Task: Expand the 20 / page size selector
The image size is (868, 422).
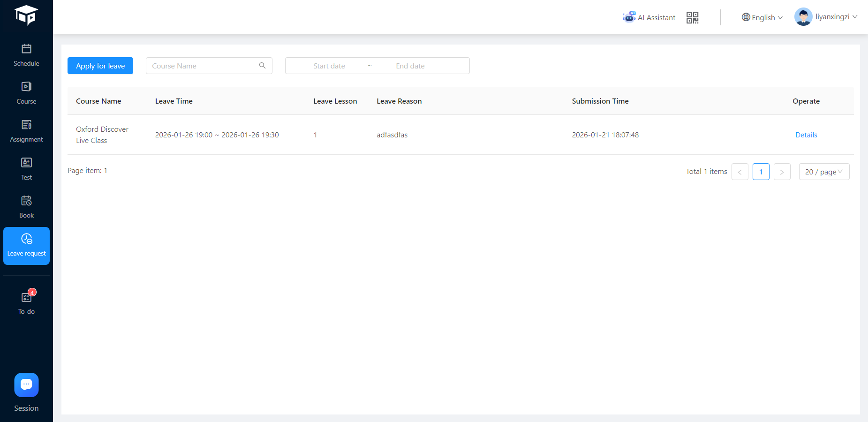Action: pyautogui.click(x=824, y=172)
